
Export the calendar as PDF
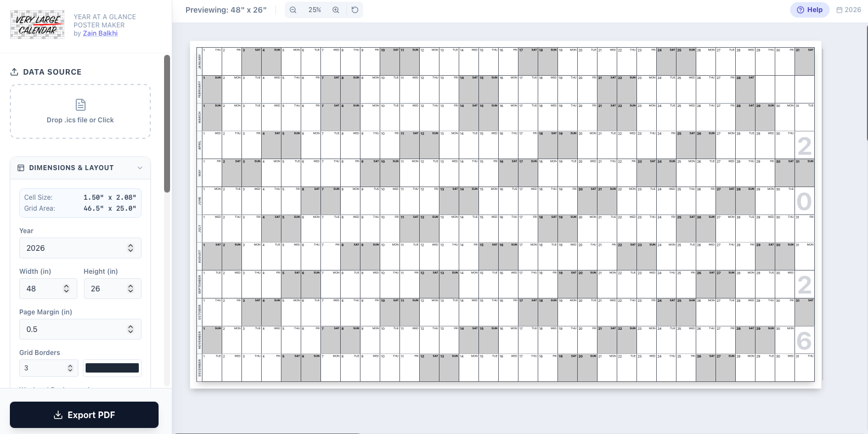[84, 415]
